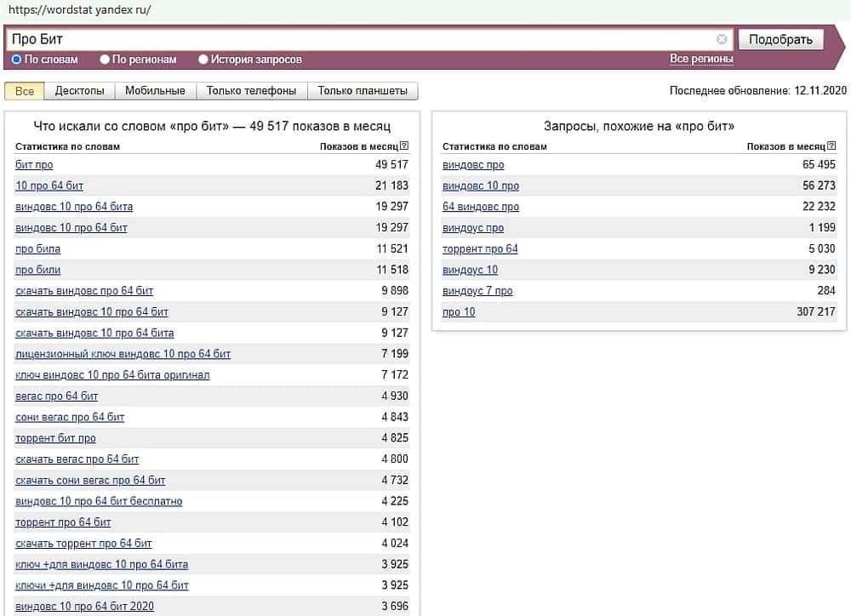This screenshot has width=851, height=616.
Task: Switch to the 'Только телефоны' tab
Action: [x=251, y=91]
